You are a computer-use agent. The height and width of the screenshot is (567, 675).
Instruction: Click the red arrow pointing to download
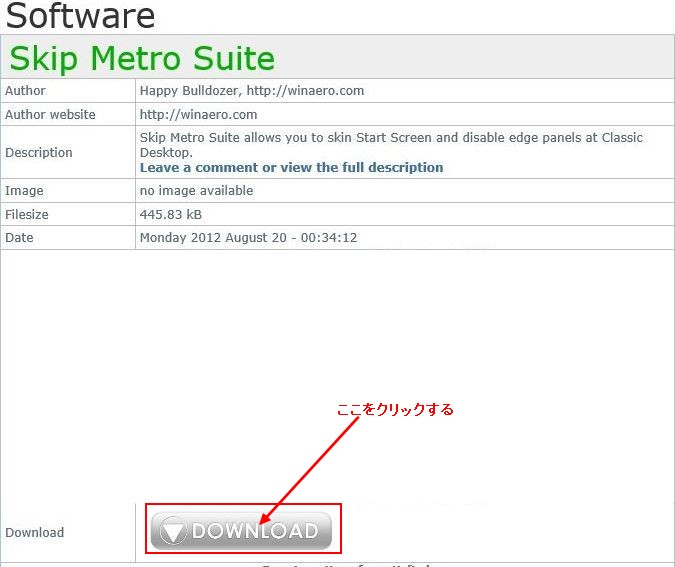click(x=310, y=468)
